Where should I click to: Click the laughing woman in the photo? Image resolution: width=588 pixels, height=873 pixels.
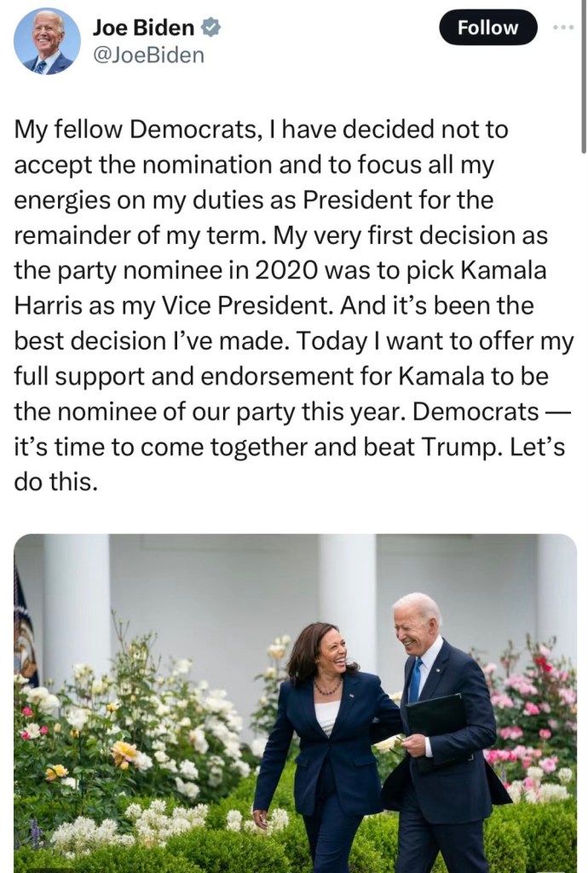point(326,725)
